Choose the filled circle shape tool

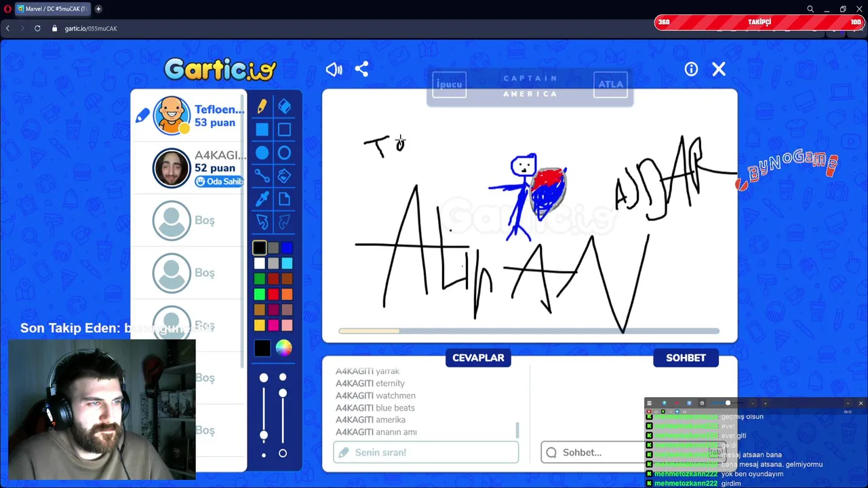[x=262, y=153]
